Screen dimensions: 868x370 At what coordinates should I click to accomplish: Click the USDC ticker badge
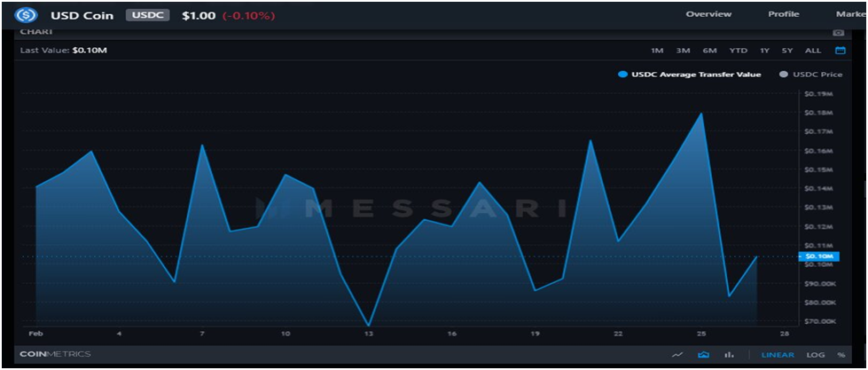coord(148,15)
